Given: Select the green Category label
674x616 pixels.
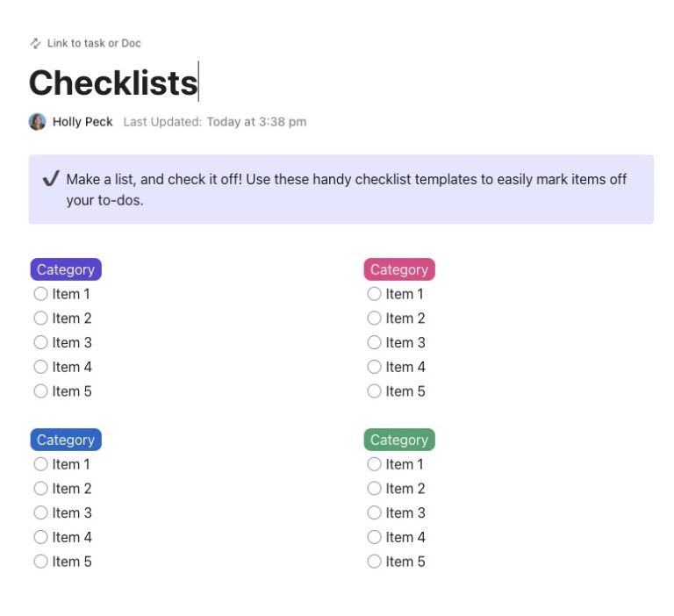Looking at the screenshot, I should click(399, 440).
